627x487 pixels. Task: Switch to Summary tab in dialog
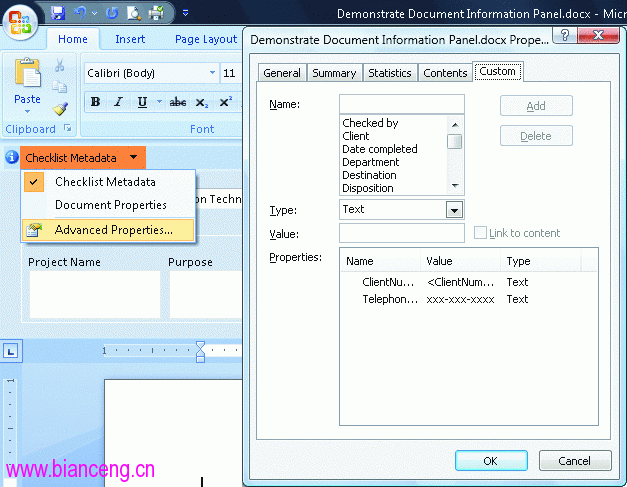pos(334,73)
